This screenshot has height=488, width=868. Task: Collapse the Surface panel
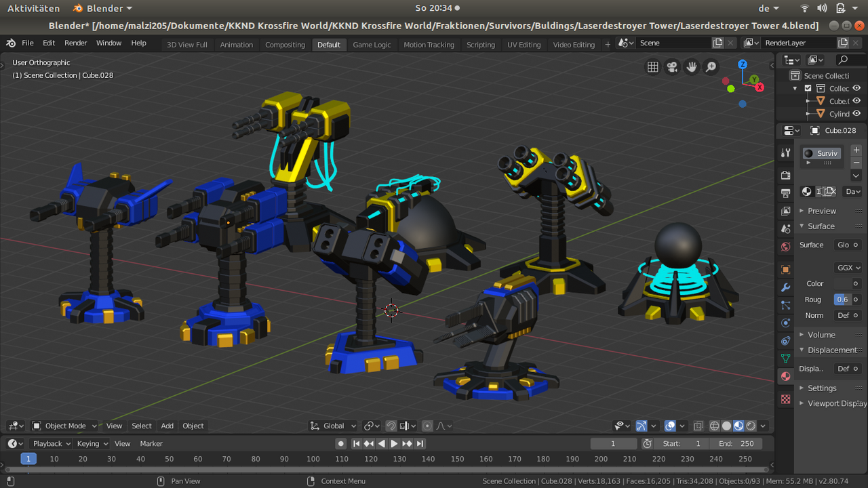pos(821,226)
